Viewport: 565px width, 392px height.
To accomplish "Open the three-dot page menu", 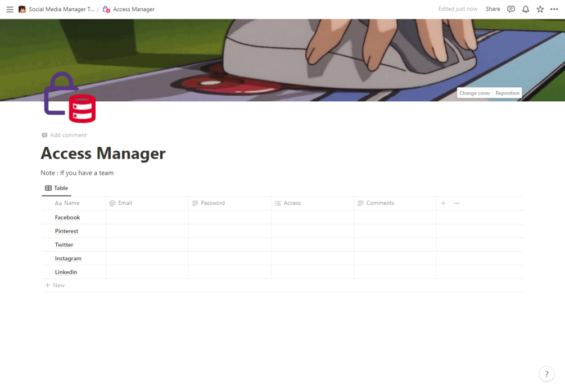I will tap(554, 9).
